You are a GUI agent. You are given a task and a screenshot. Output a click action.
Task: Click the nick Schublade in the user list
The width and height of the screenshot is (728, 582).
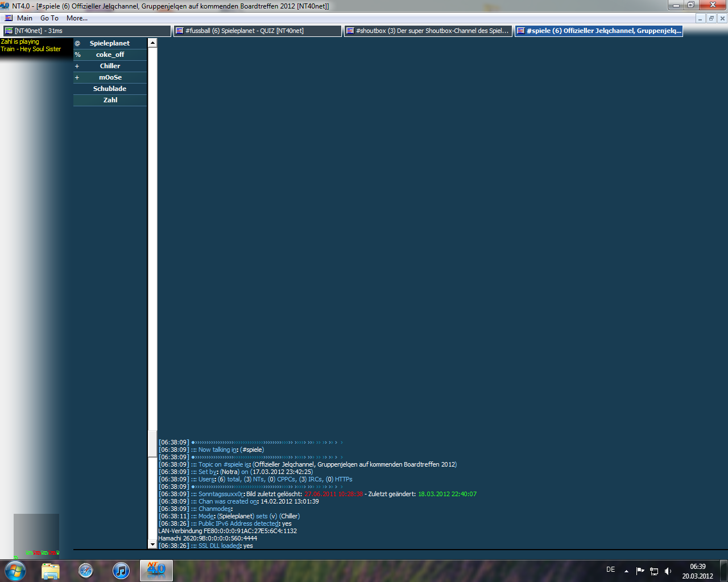(x=110, y=89)
